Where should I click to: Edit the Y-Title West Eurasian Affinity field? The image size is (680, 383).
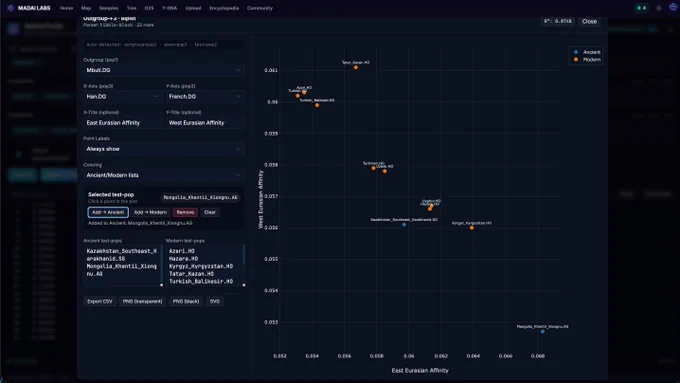pyautogui.click(x=205, y=123)
